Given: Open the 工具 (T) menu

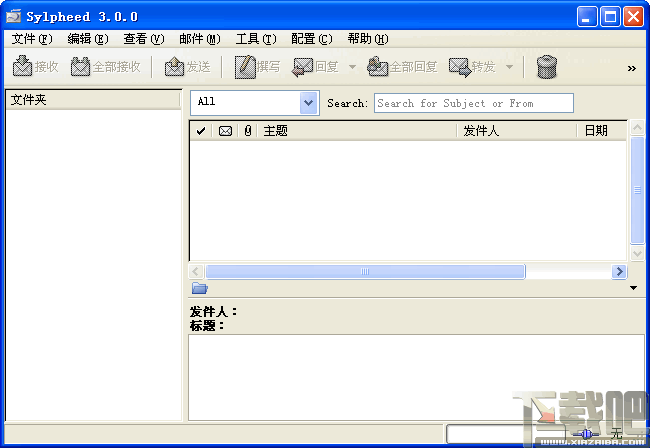Looking at the screenshot, I should click(x=256, y=39).
